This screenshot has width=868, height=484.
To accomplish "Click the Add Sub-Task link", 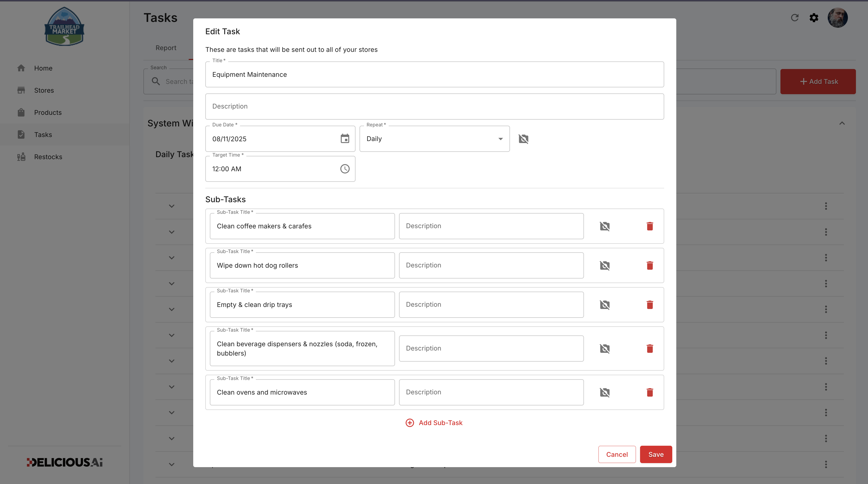I will [434, 423].
